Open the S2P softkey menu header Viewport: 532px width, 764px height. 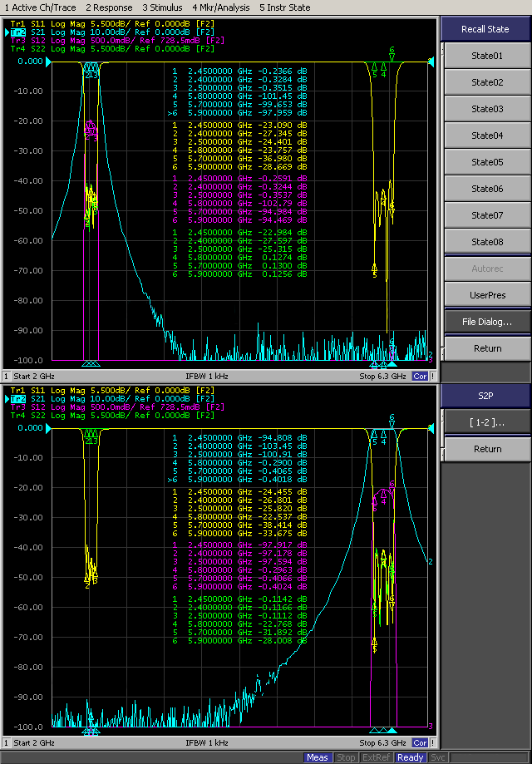pos(486,396)
